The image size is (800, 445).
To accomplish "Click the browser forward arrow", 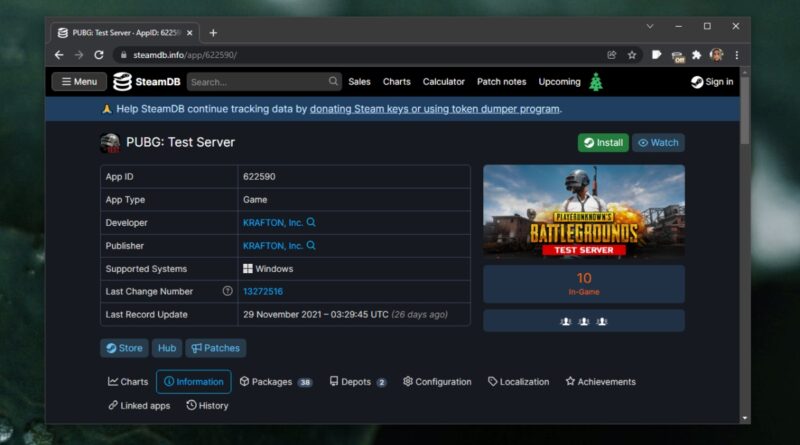I will point(79,55).
